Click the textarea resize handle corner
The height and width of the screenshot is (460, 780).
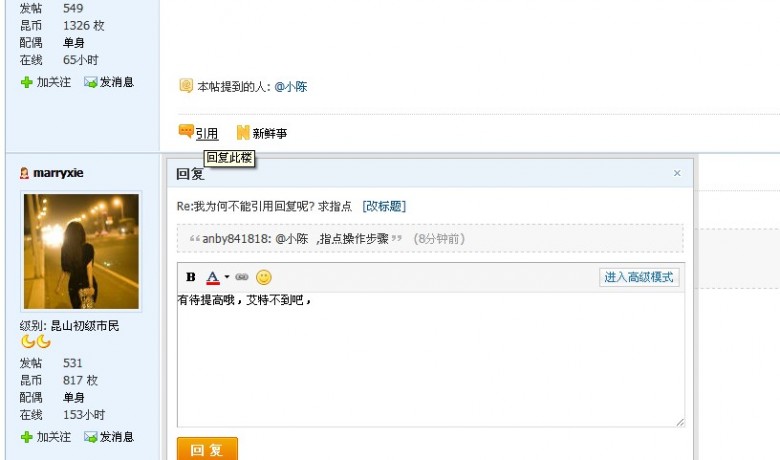680,422
